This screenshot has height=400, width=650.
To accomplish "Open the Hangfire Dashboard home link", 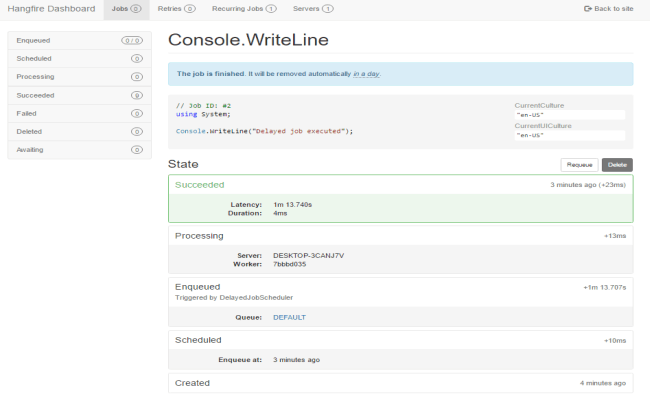I will [x=51, y=8].
